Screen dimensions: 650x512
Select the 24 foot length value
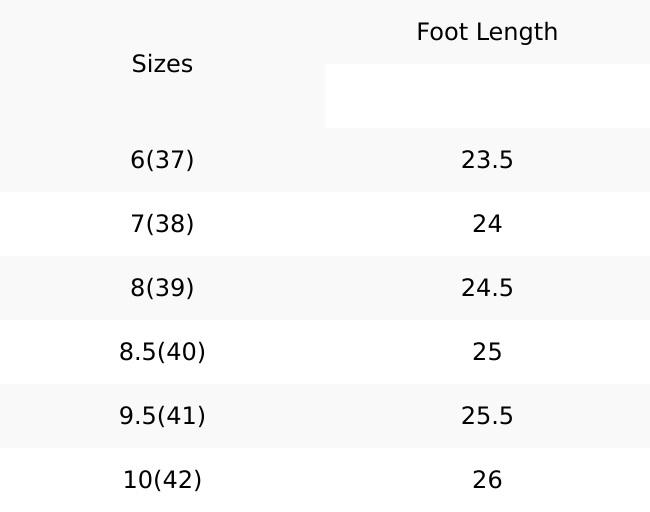pyautogui.click(x=487, y=224)
